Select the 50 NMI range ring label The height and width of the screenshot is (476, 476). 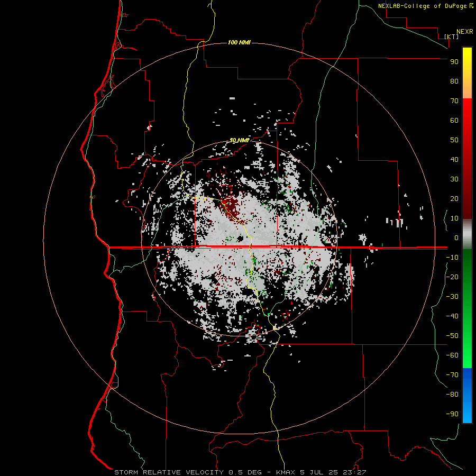239,140
